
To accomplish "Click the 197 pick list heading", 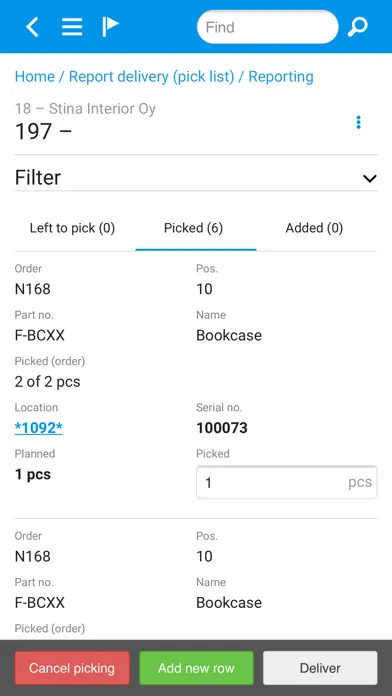I will (43, 131).
